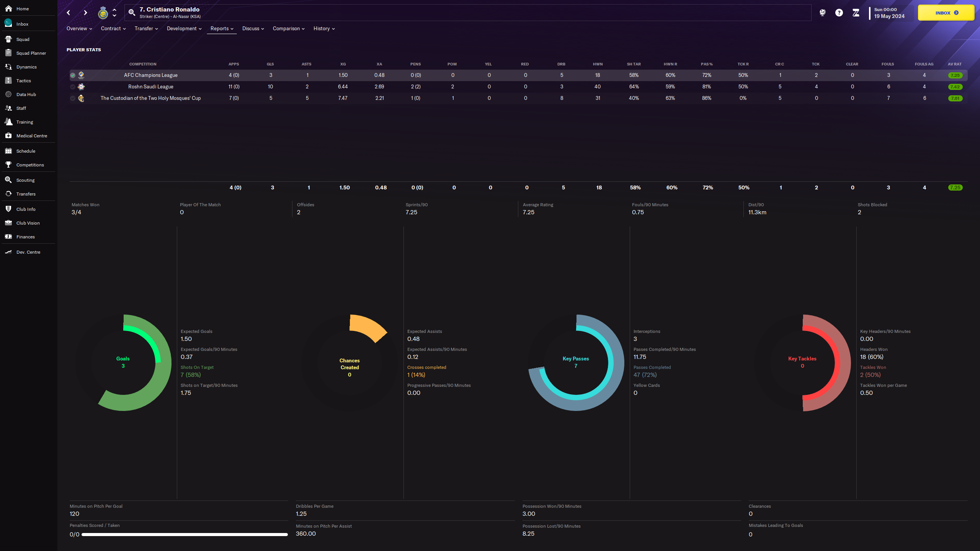Go to the Squad screen
This screenshot has height=551, width=980.
28,39
